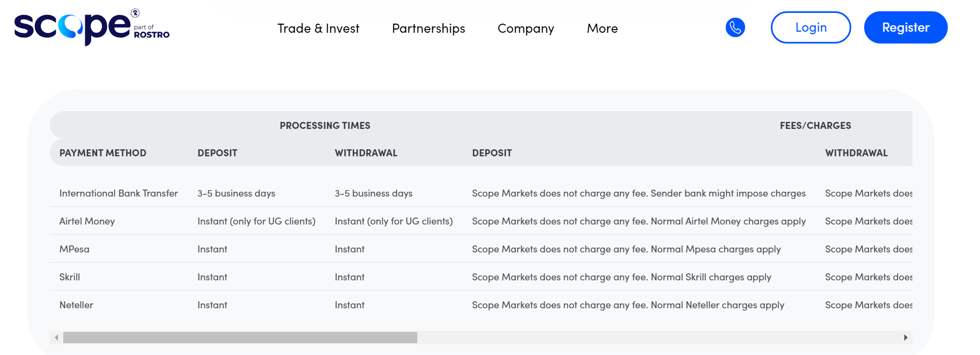This screenshot has width=980, height=355.
Task: Click the horizontal scrollbar thumb
Action: pyautogui.click(x=240, y=337)
